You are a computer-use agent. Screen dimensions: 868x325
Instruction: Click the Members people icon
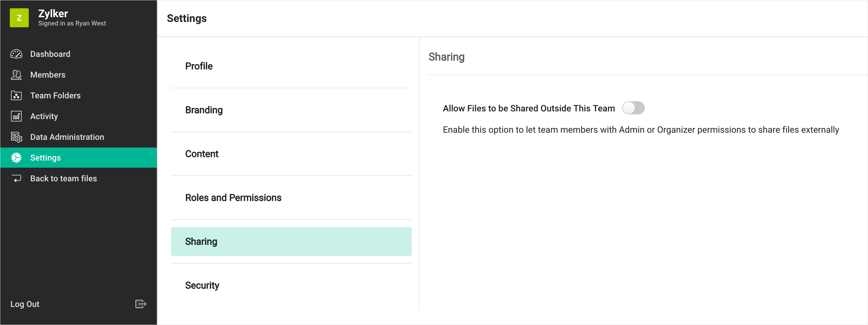click(16, 75)
